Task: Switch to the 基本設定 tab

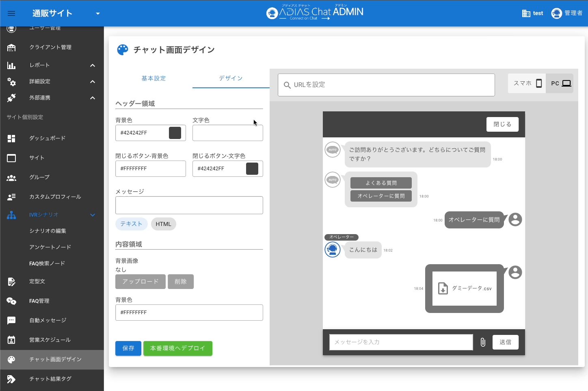Action: pos(153,78)
